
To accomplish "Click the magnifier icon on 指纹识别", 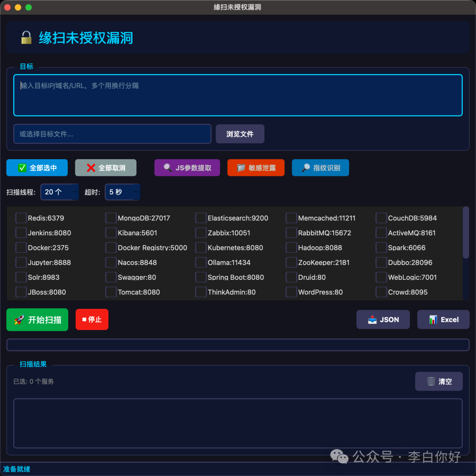I will 305,167.
